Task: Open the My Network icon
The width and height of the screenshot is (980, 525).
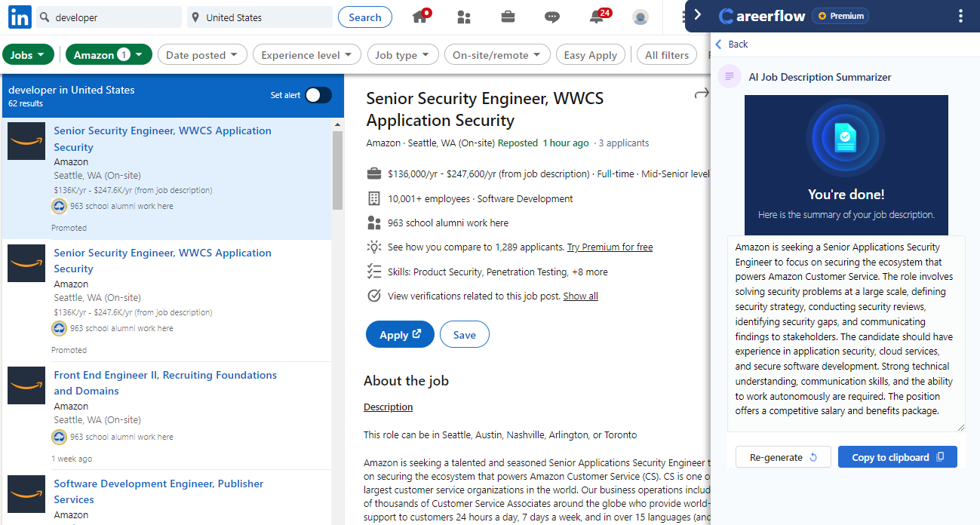Action: [x=464, y=16]
